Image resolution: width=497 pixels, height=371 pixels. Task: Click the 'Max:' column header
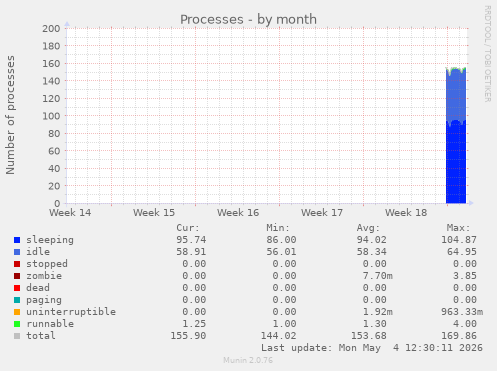pos(458,228)
